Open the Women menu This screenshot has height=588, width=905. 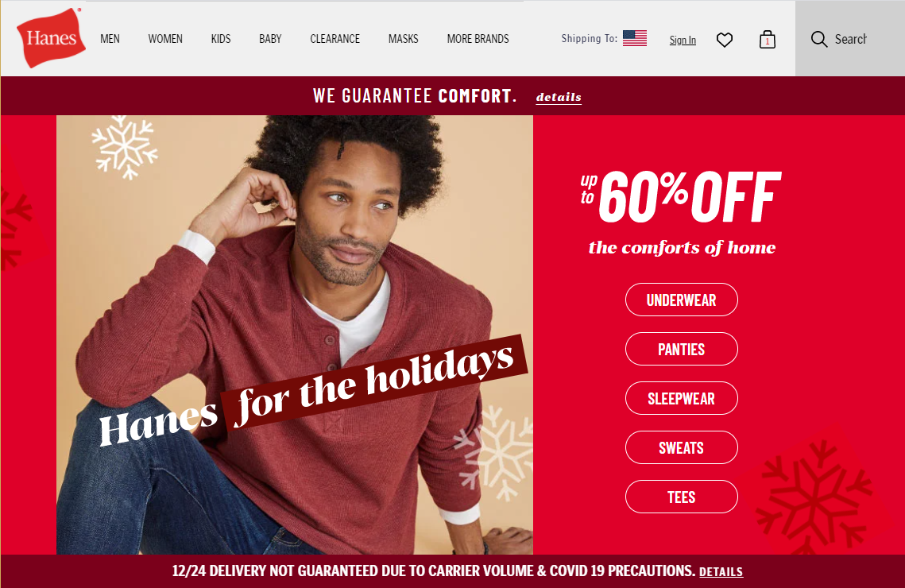165,39
